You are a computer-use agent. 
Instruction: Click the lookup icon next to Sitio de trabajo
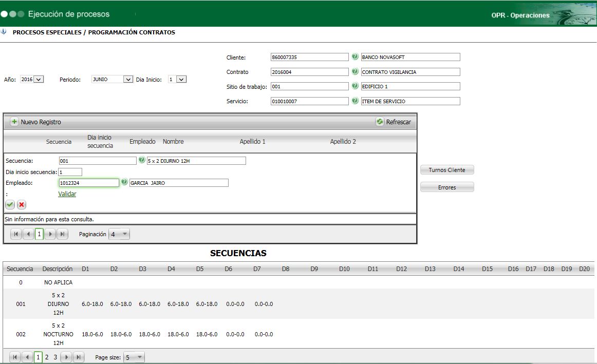pyautogui.click(x=355, y=86)
